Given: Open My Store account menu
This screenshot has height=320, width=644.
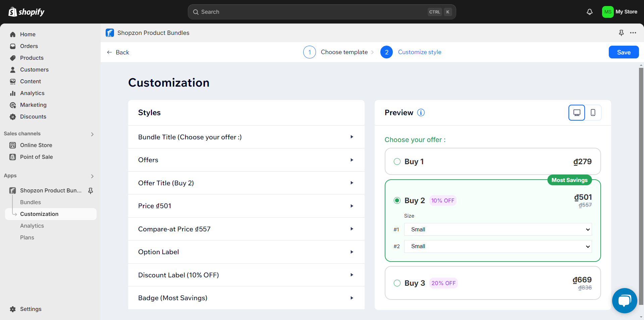Looking at the screenshot, I should 620,12.
